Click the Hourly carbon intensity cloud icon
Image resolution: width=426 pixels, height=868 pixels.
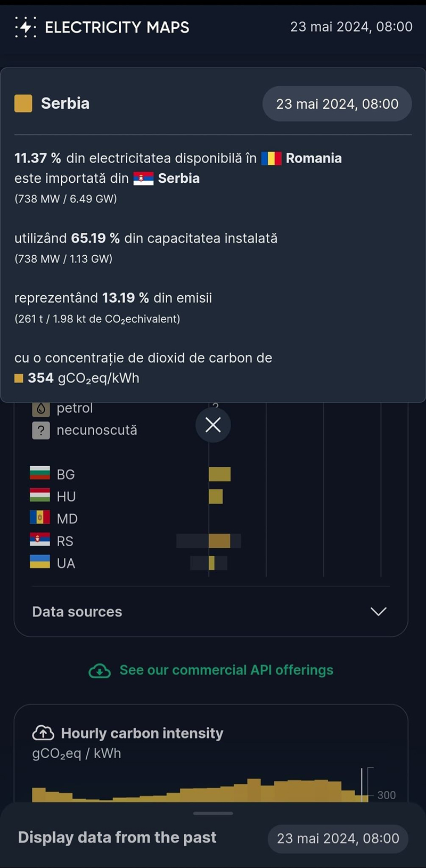tap(43, 734)
